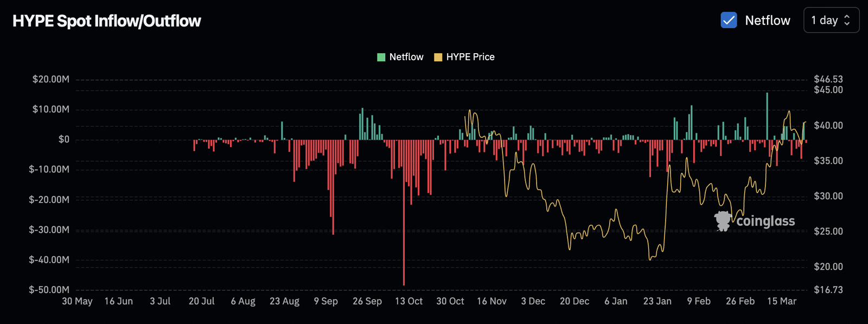868x324 pixels.
Task: Click the $46.53 price axis label
Action: tap(828, 79)
